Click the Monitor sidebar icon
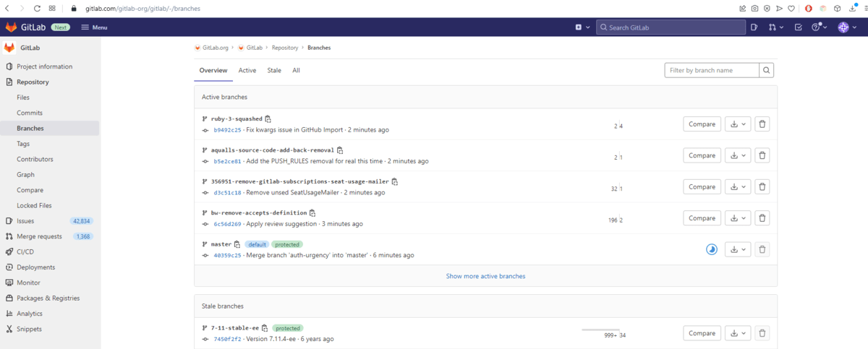 (9, 283)
